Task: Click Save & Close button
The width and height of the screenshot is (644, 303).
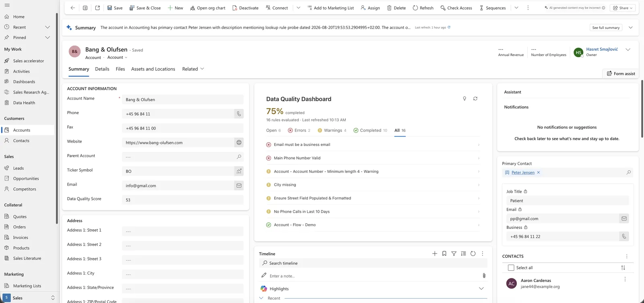Action: point(145,8)
